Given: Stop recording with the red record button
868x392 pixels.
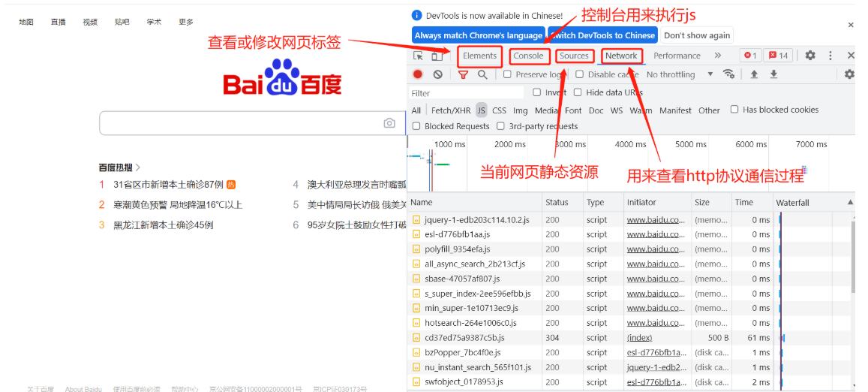Looking at the screenshot, I should point(418,74).
